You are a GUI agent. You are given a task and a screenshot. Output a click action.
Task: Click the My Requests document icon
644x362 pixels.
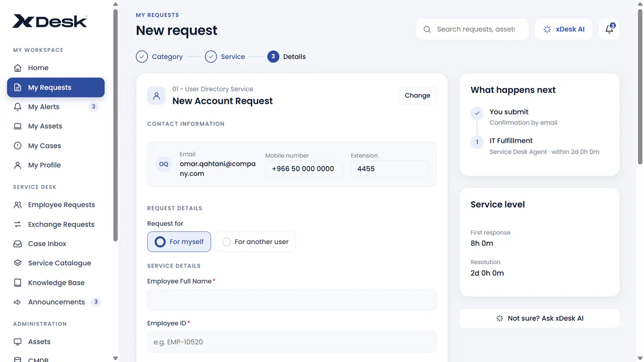(x=18, y=87)
